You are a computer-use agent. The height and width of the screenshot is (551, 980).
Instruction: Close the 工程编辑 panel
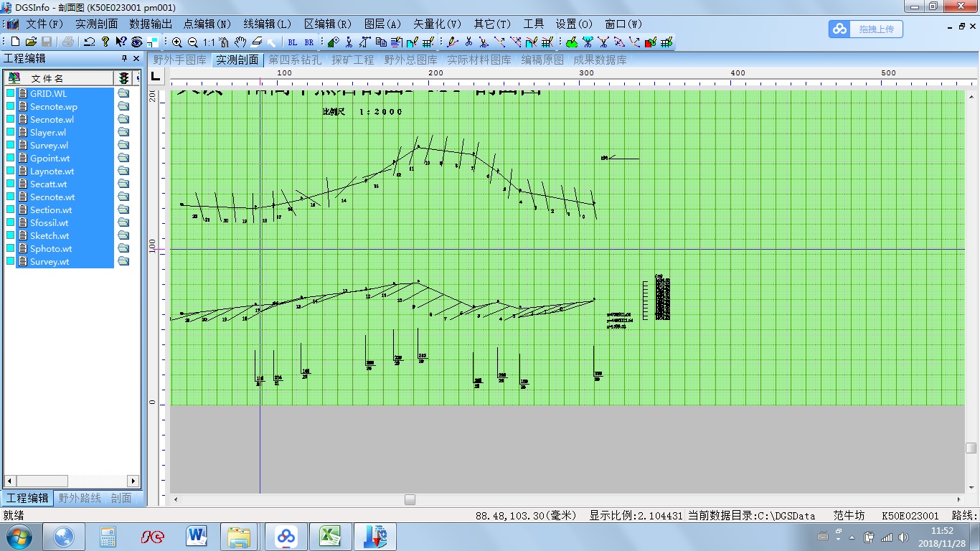[x=136, y=58]
